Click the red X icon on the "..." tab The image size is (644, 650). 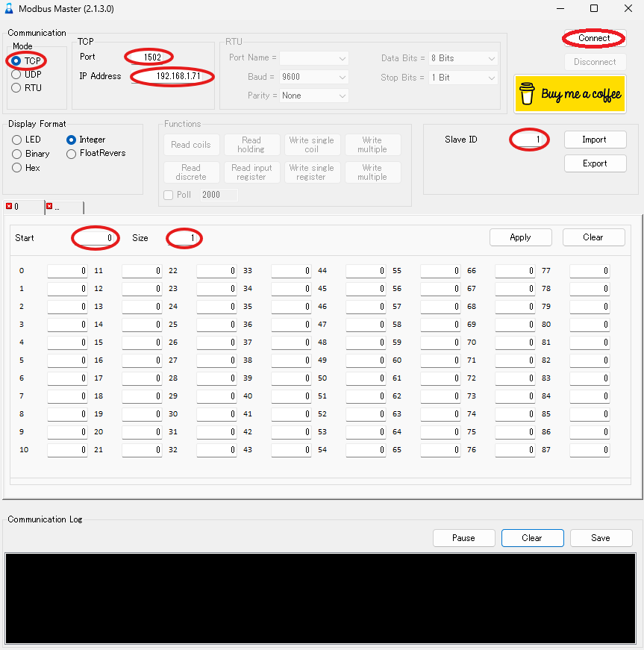(x=49, y=207)
